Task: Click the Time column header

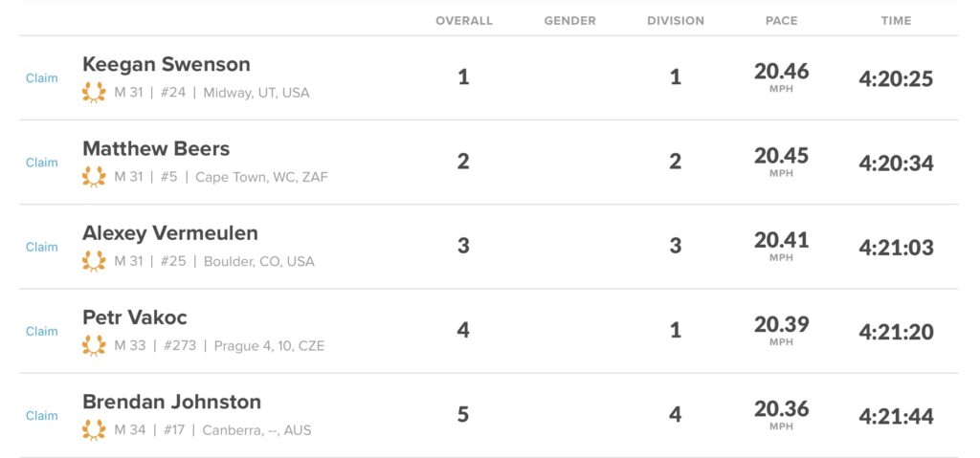Action: click(896, 20)
